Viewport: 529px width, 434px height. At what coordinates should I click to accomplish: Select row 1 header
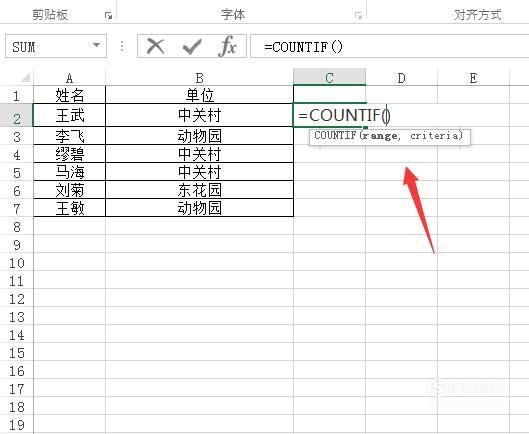click(x=17, y=95)
